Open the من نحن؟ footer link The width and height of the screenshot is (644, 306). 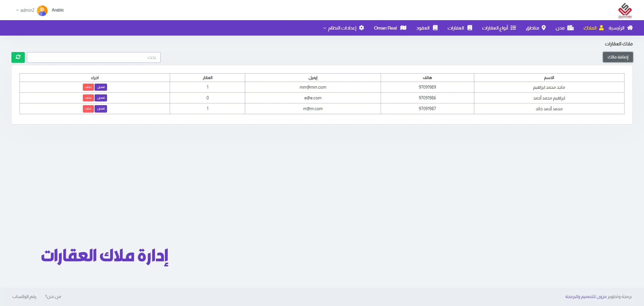[53, 297]
